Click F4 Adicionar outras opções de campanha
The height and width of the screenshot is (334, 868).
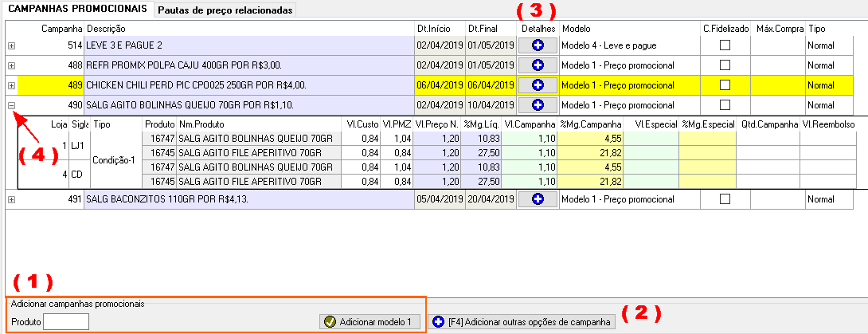point(522,321)
